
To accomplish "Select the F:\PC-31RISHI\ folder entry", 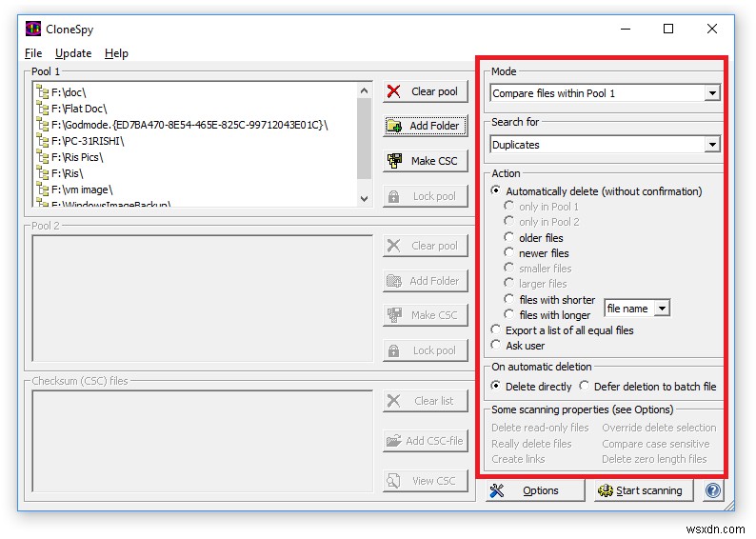I will (x=88, y=141).
